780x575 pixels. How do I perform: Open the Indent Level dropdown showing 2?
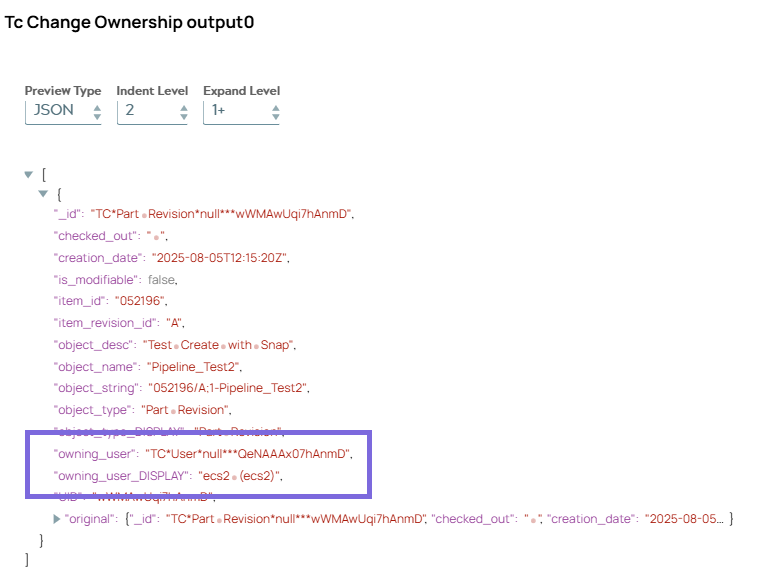[152, 112]
